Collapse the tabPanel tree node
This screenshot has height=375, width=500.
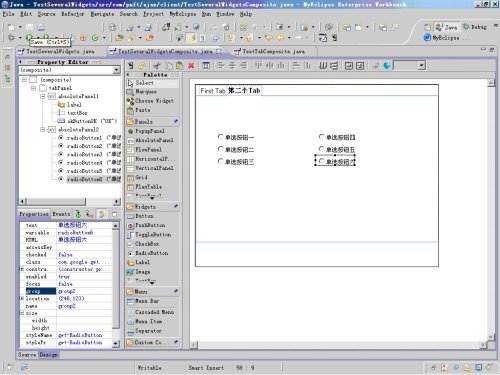33,88
